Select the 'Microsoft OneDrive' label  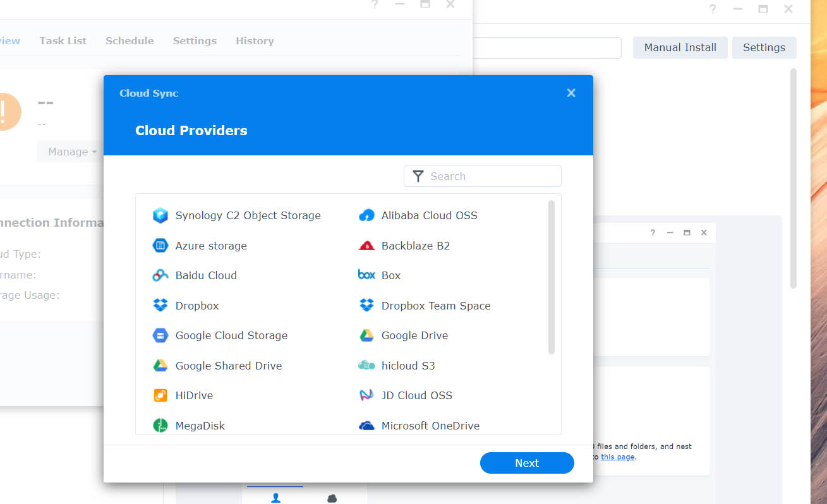point(430,426)
